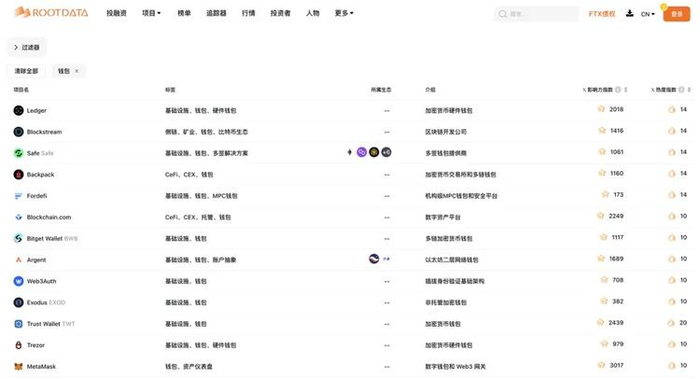Image resolution: width=700 pixels, height=379 pixels.
Task: Open the 行情 menu item
Action: point(248,13)
